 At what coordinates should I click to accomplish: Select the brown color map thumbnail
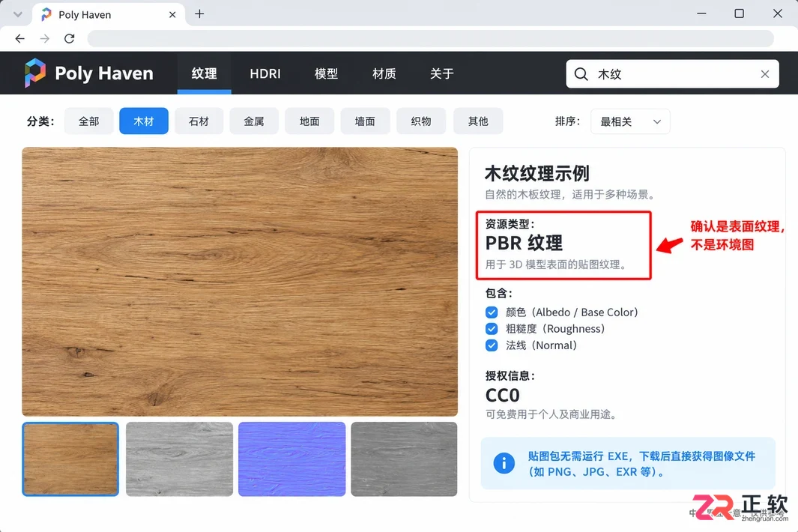70,459
